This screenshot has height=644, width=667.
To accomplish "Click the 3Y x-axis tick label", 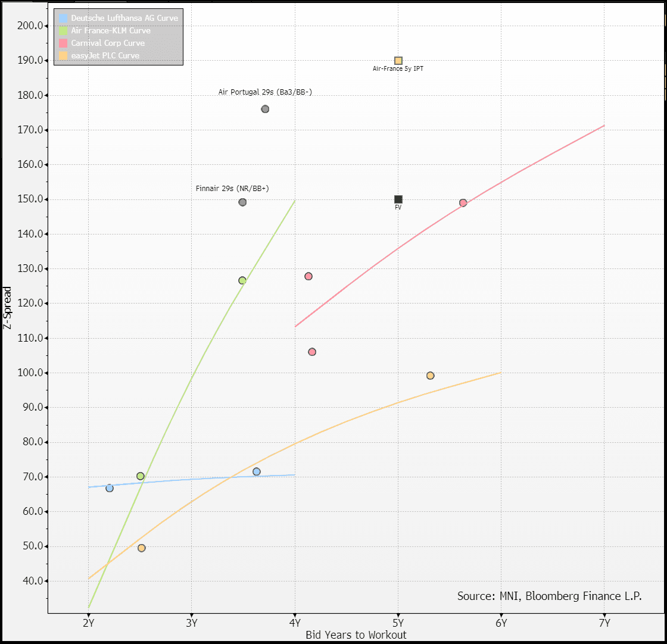I will pos(192,623).
